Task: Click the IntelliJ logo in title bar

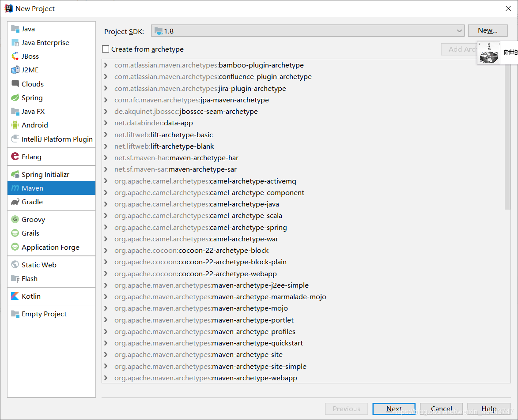Action: click(x=9, y=8)
